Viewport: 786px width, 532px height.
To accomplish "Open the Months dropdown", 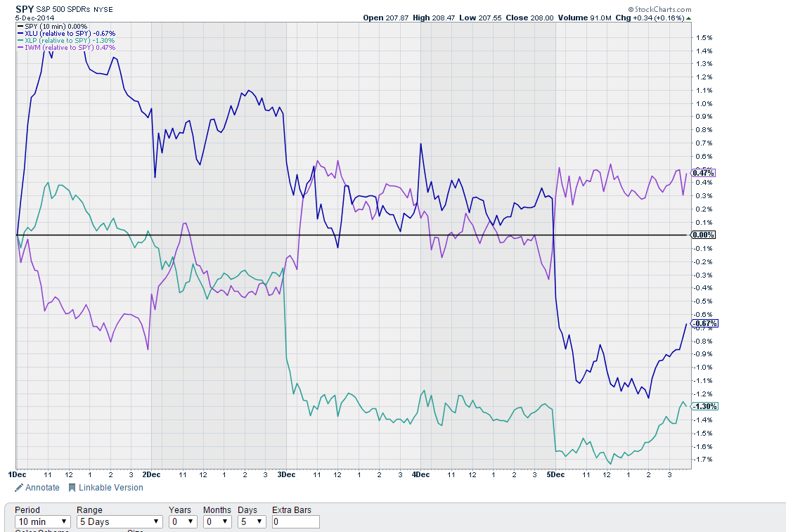I will tap(217, 521).
